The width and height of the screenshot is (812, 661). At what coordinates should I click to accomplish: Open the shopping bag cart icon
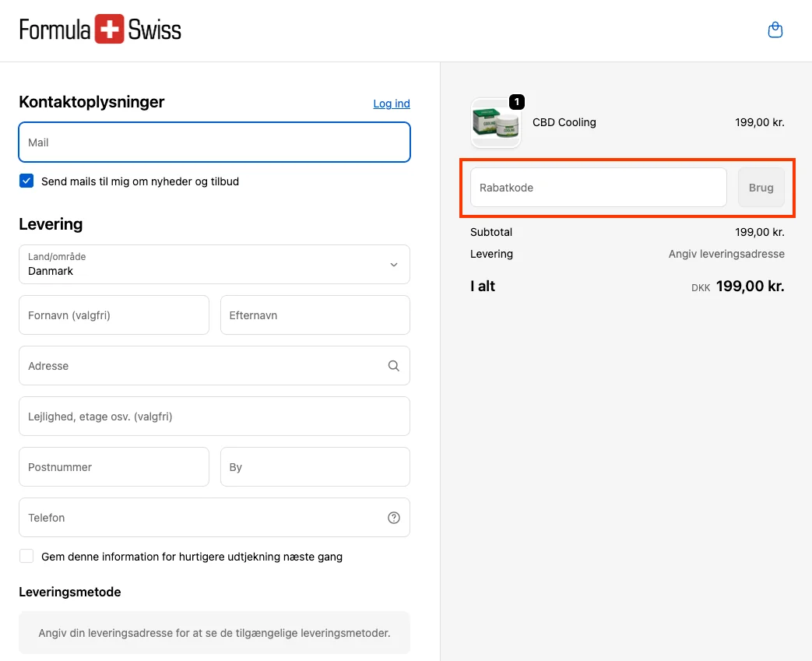[775, 30]
